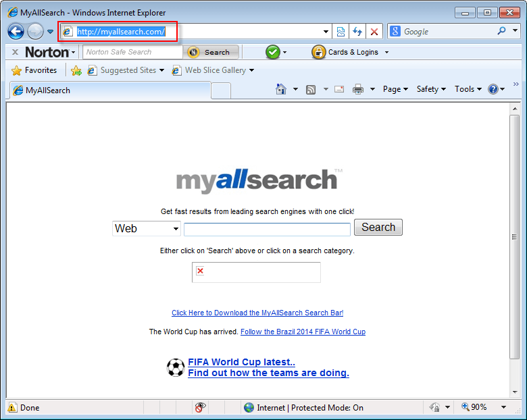Click the MyAllSearch query text field

click(267, 229)
